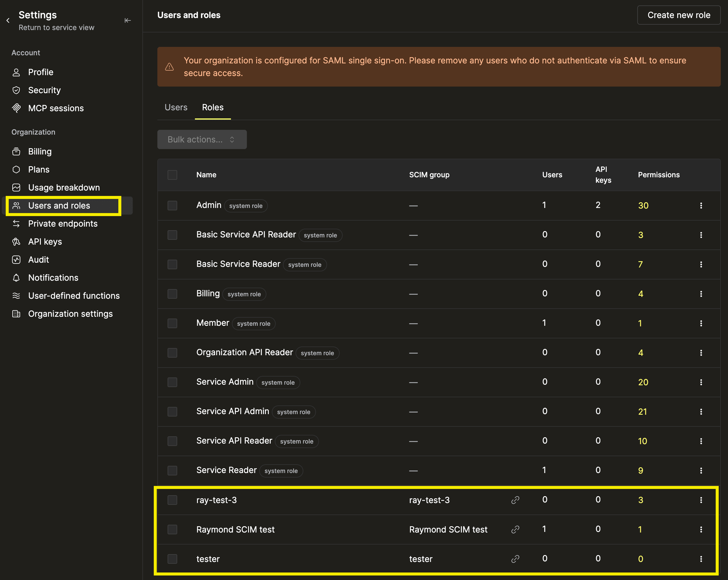Check the Basic Service API Reader checkbox

click(x=173, y=235)
